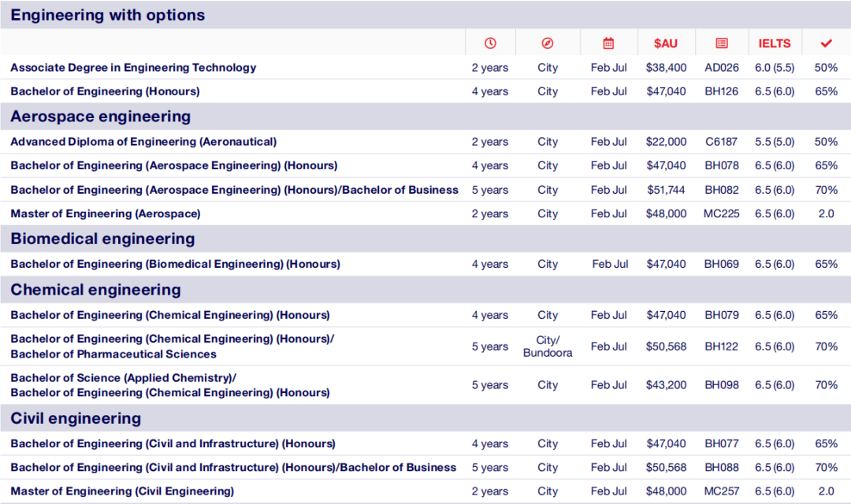Click the calendar intake icon in header
Viewport: 851px width, 504px height.
click(608, 43)
